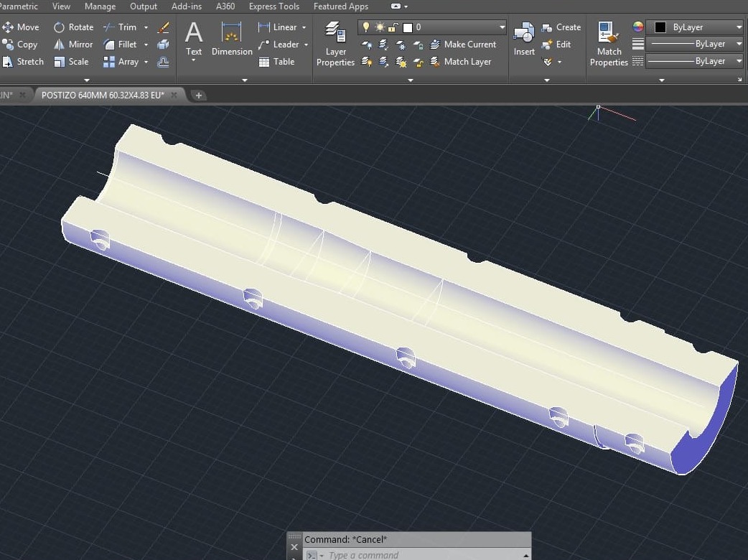This screenshot has height=560, width=748.
Task: Select the POSTIZO 640MM drawing tab
Action: tap(103, 95)
